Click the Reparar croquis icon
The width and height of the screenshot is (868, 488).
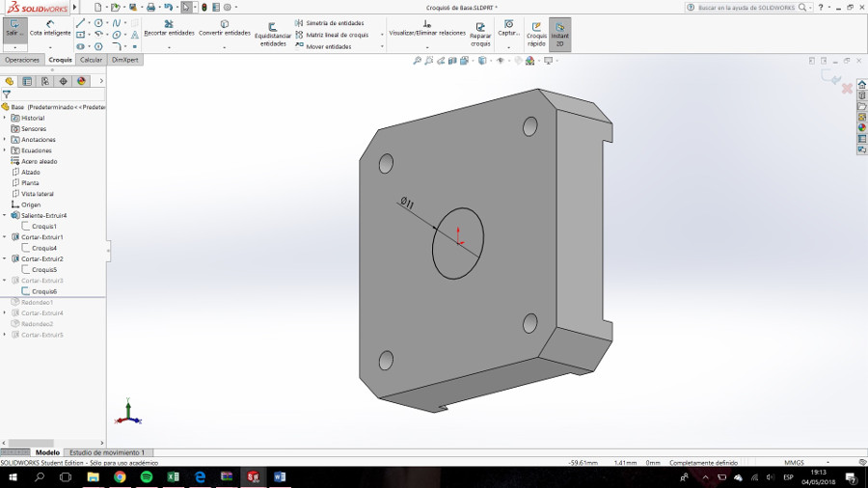tap(480, 34)
